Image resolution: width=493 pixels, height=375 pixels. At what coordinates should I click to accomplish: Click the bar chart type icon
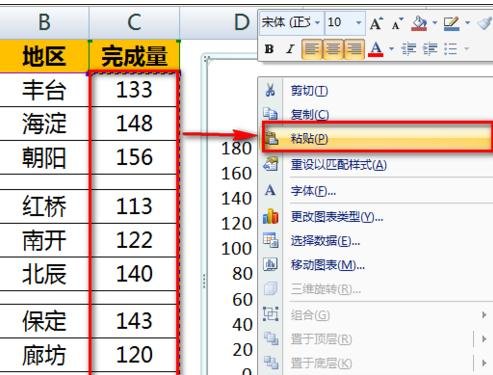(x=271, y=217)
